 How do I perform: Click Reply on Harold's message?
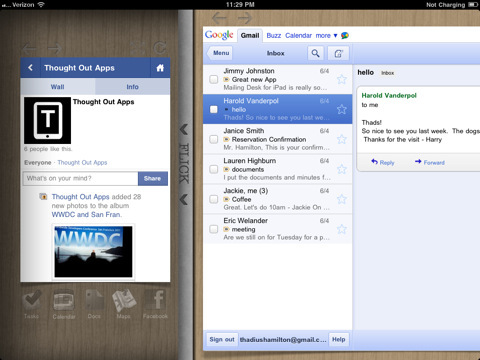point(383,162)
